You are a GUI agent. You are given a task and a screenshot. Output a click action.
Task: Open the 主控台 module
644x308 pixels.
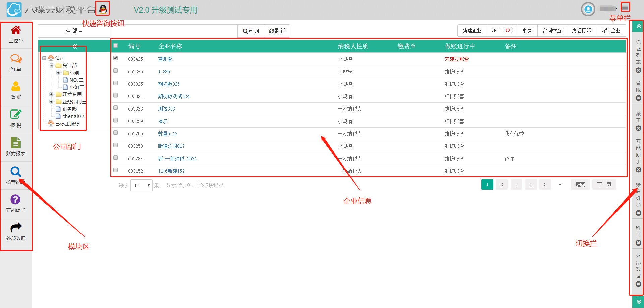16,34
